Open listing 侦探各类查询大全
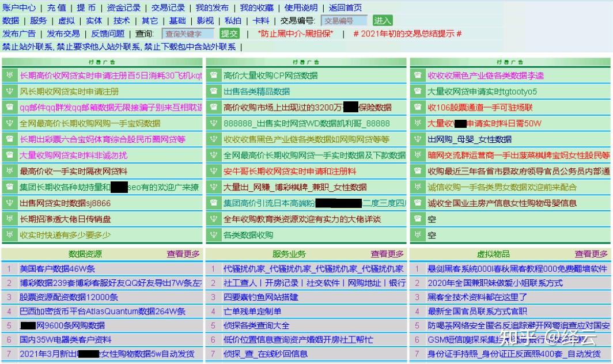Screen dimensions: 613x364 click(256, 325)
